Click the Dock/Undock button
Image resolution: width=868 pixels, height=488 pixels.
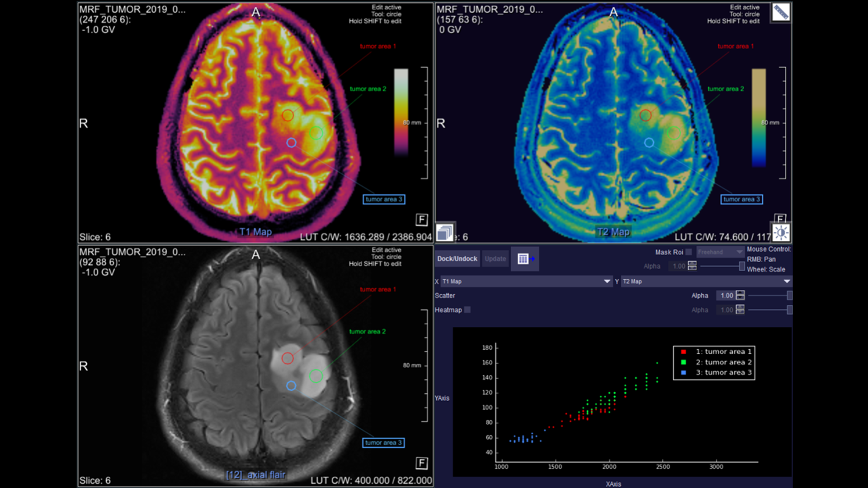click(457, 259)
